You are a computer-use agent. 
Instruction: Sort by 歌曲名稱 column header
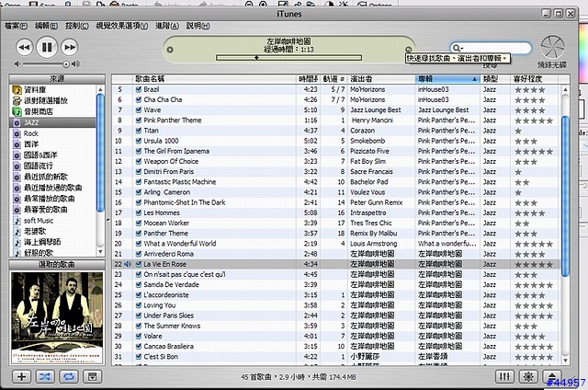(x=214, y=79)
